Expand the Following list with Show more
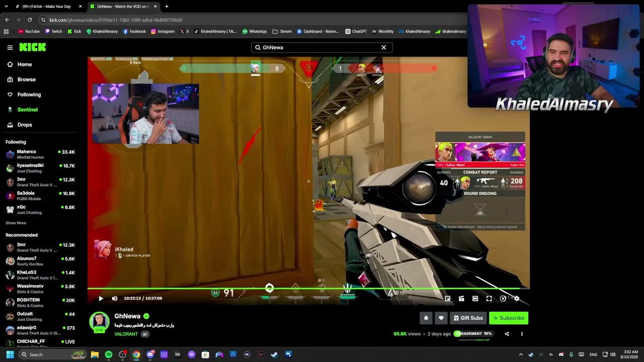The width and height of the screenshot is (644, 362). click(16, 223)
